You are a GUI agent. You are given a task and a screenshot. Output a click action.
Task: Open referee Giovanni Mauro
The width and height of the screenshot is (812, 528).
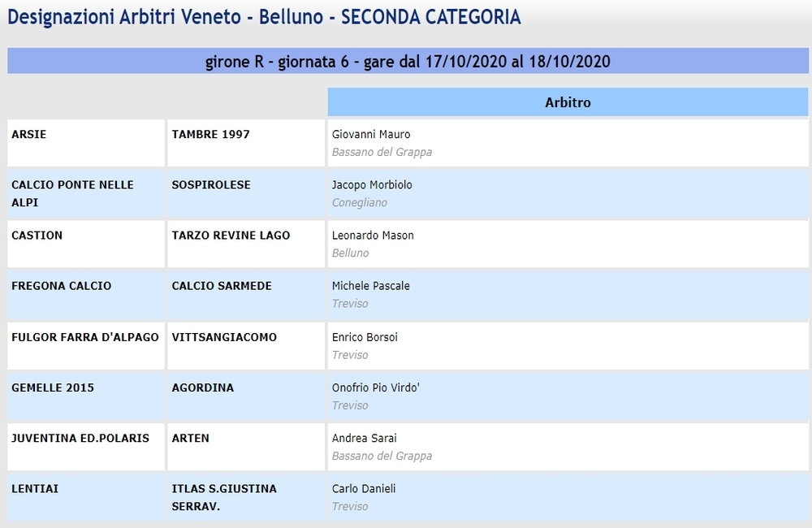371,134
